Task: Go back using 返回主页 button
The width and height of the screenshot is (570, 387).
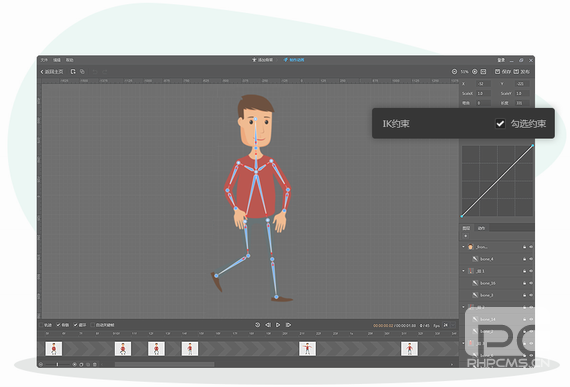Action: [52, 72]
